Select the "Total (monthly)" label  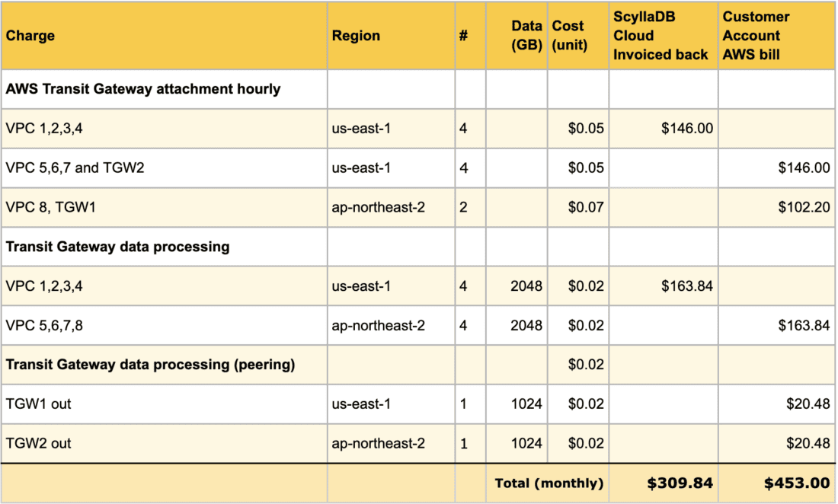tap(549, 483)
